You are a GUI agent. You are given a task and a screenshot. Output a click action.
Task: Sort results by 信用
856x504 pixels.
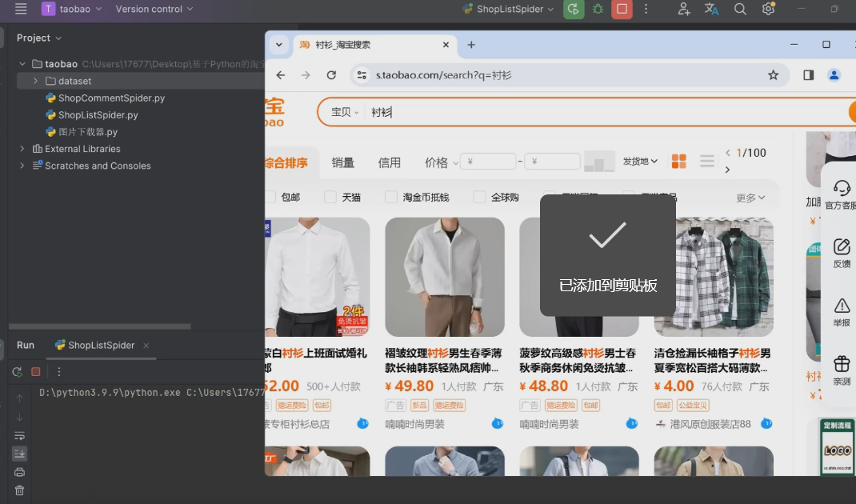390,162
